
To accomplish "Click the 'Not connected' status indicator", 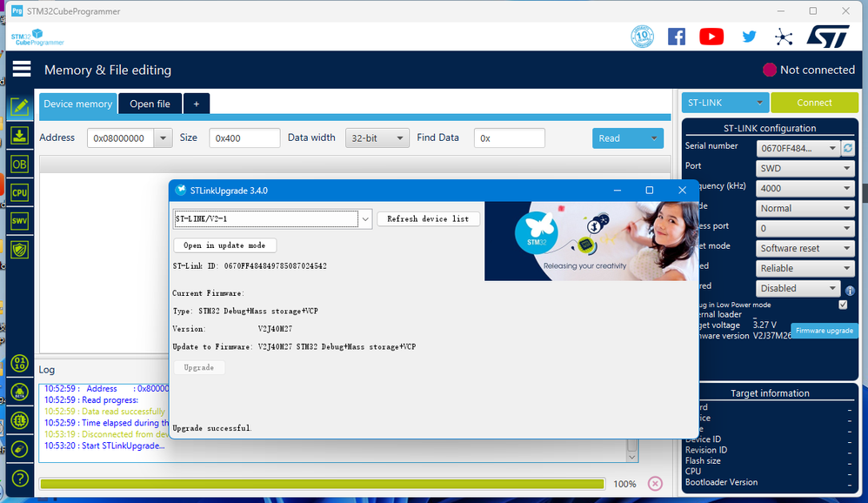I will (809, 70).
